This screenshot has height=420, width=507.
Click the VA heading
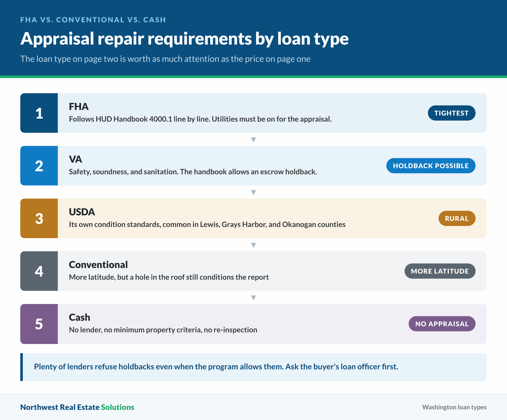[x=75, y=159]
